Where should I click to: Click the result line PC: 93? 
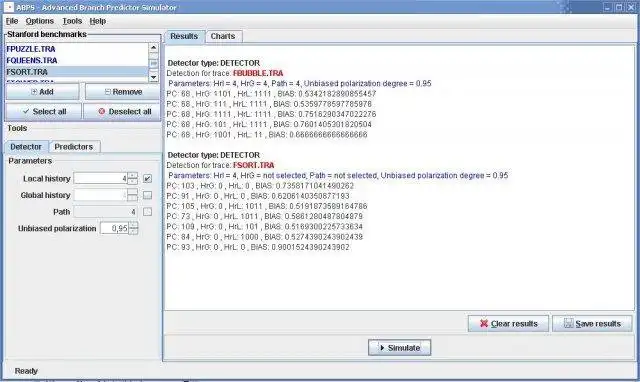point(258,247)
